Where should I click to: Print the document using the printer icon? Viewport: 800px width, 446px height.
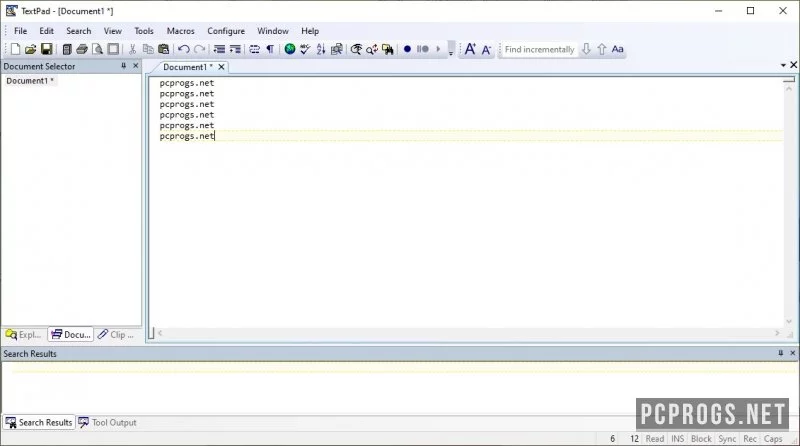coord(82,49)
